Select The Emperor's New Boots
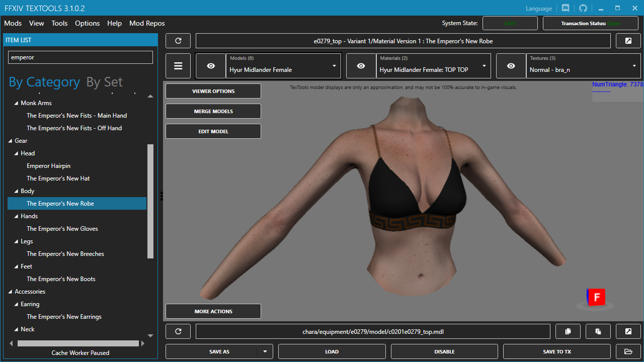 point(61,279)
